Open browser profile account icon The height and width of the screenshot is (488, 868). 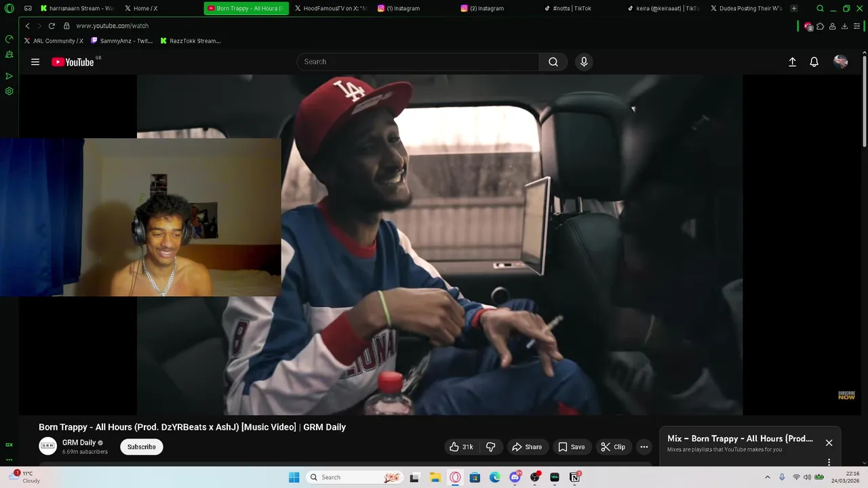coord(832,26)
